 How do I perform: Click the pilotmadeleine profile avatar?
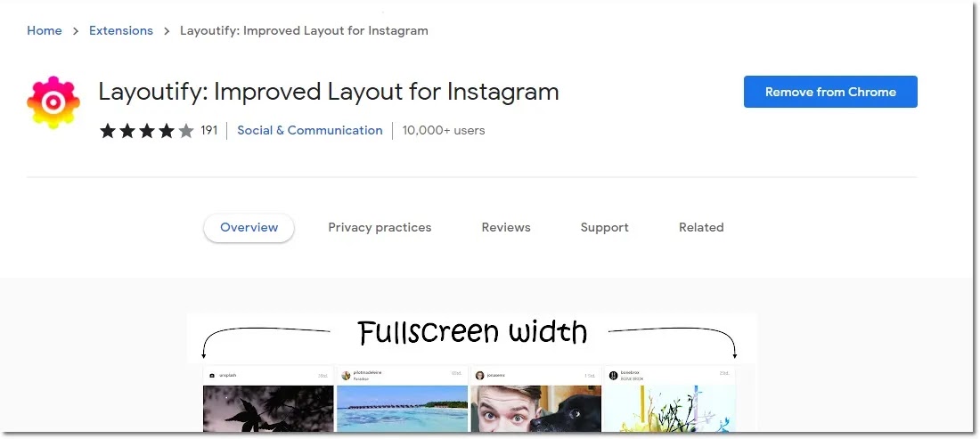pyautogui.click(x=347, y=375)
